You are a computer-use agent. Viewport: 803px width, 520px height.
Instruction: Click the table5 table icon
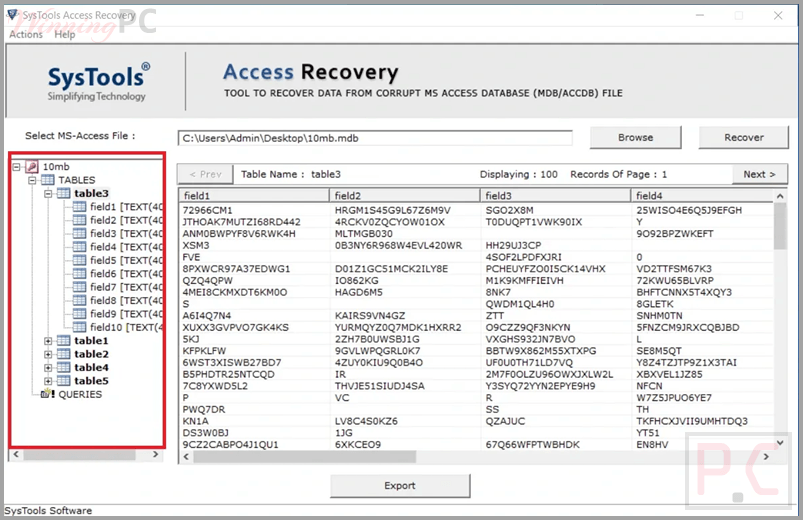(64, 381)
